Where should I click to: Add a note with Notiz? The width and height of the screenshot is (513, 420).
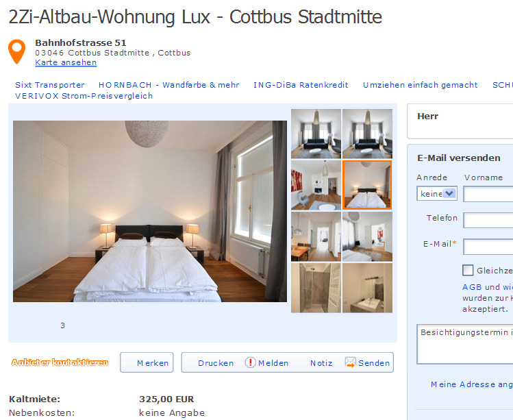(x=321, y=363)
